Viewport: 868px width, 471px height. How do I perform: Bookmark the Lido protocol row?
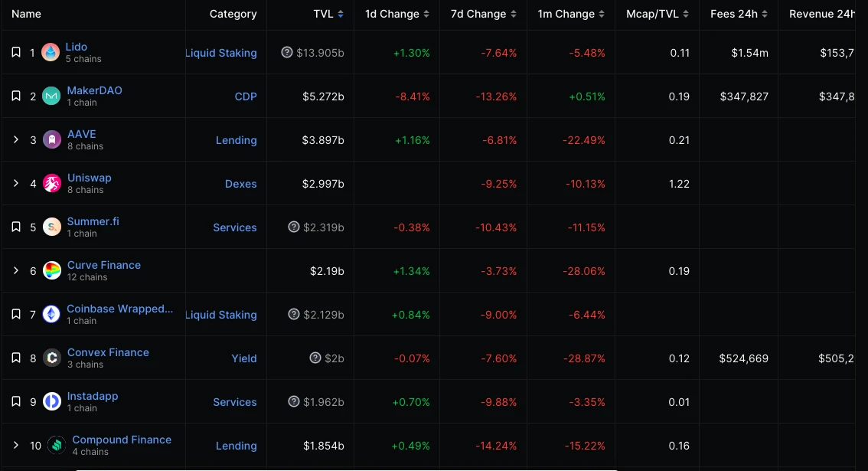click(15, 52)
